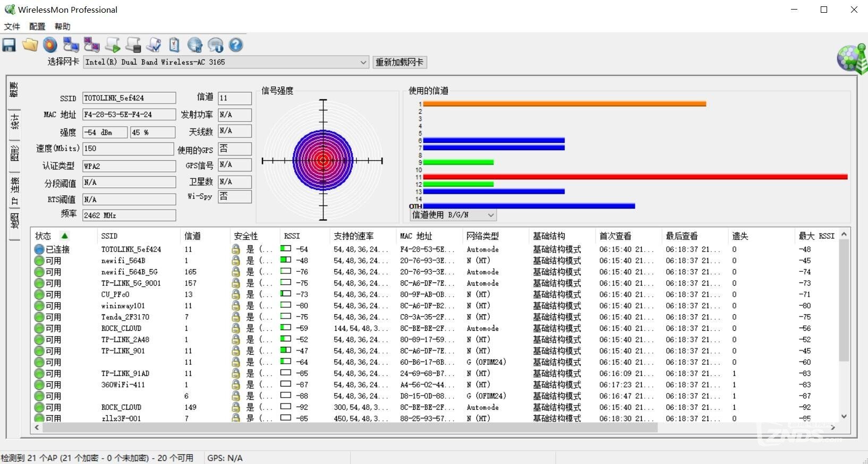This screenshot has width=868, height=464.
Task: Open file with the folder toolbar icon
Action: (x=30, y=45)
